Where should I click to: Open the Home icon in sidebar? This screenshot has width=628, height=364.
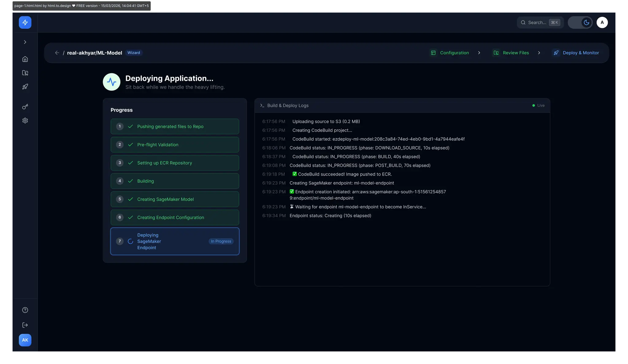click(25, 59)
